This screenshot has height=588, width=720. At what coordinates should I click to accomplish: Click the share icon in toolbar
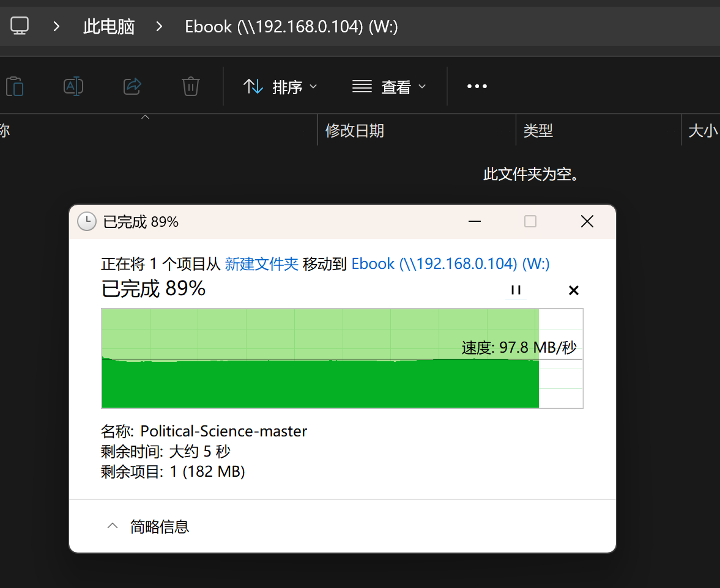pos(132,86)
